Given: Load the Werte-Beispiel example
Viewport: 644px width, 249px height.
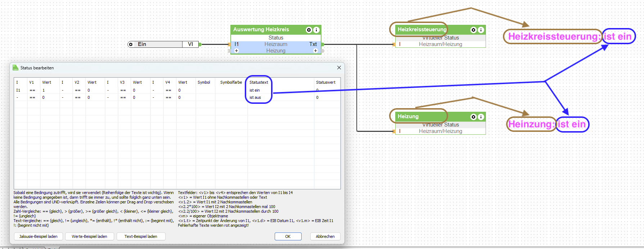Looking at the screenshot, I should [89, 236].
